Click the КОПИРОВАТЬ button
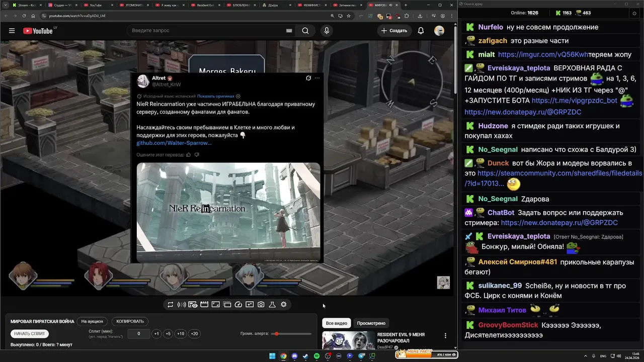 pyautogui.click(x=130, y=321)
